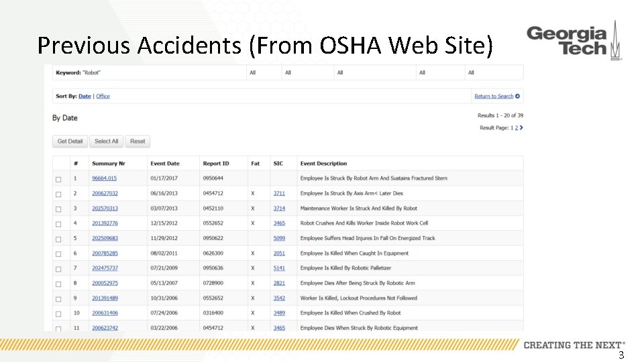Open summary number 200627032
This screenshot has width=644, height=362.
[105, 193]
